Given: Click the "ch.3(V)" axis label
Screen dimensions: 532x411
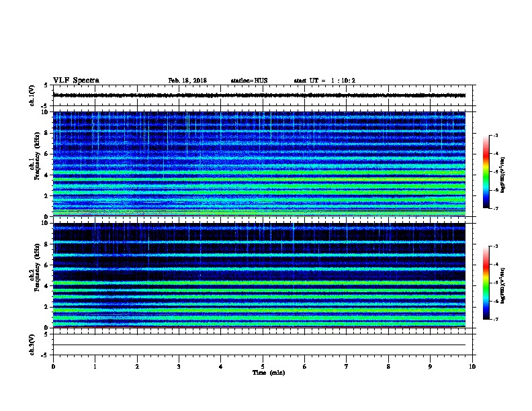Looking at the screenshot, I should pyautogui.click(x=32, y=345).
